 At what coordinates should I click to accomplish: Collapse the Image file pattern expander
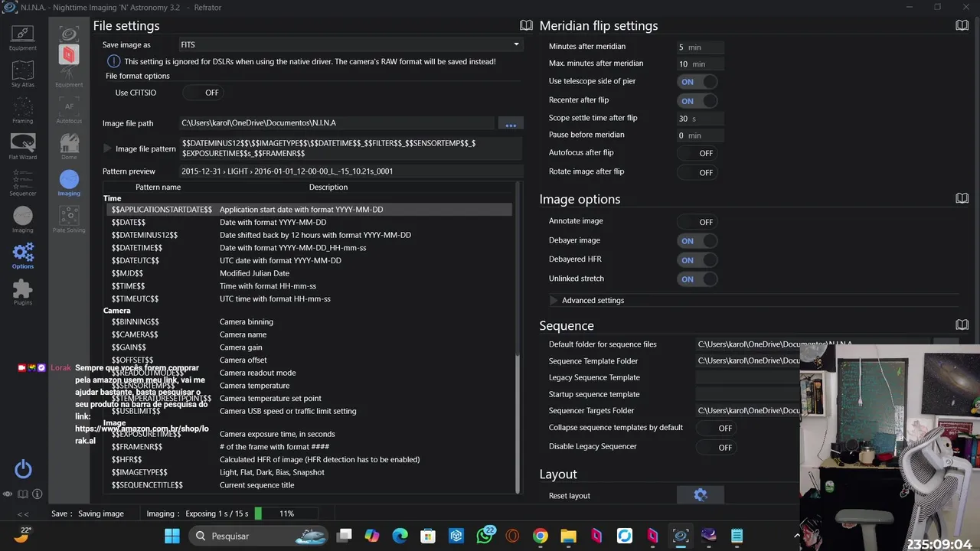pos(108,148)
